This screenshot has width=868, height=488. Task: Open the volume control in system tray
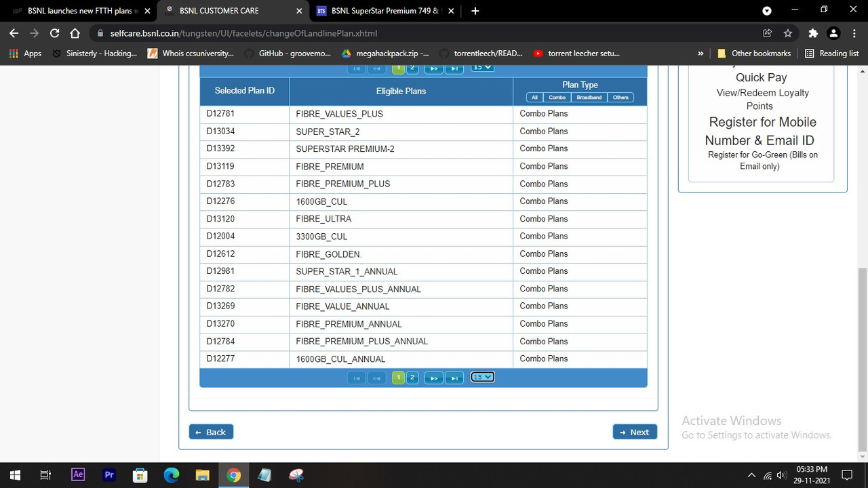[x=781, y=475]
